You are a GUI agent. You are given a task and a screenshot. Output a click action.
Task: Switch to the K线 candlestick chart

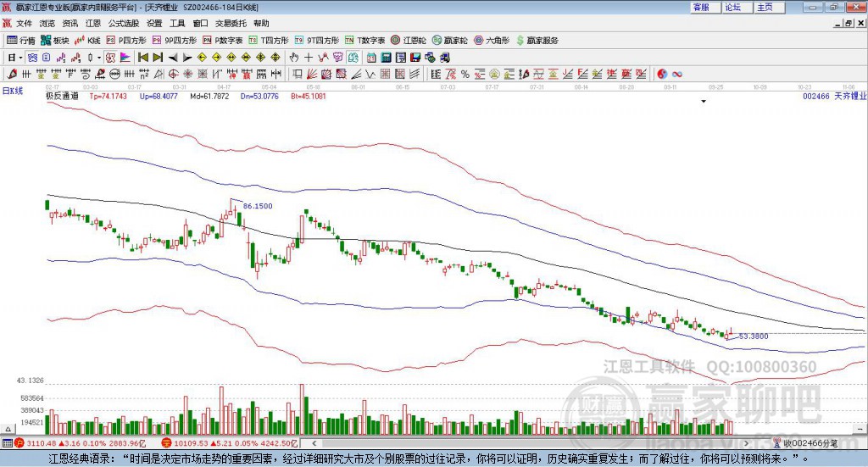87,41
